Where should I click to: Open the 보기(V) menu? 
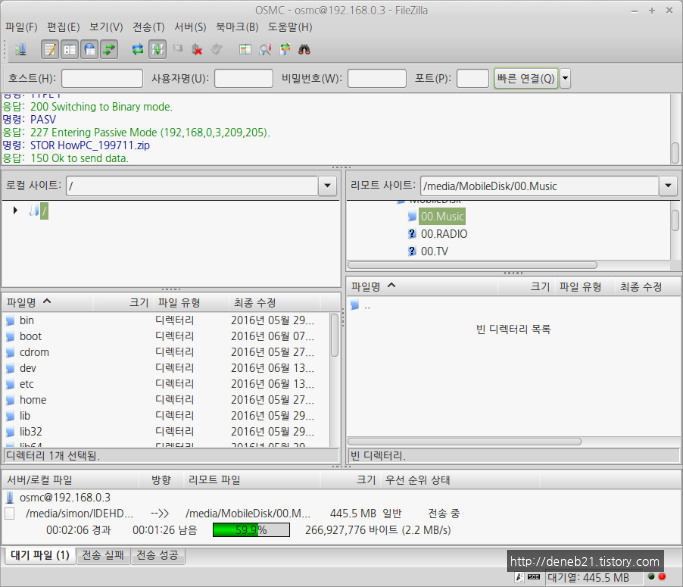point(106,27)
